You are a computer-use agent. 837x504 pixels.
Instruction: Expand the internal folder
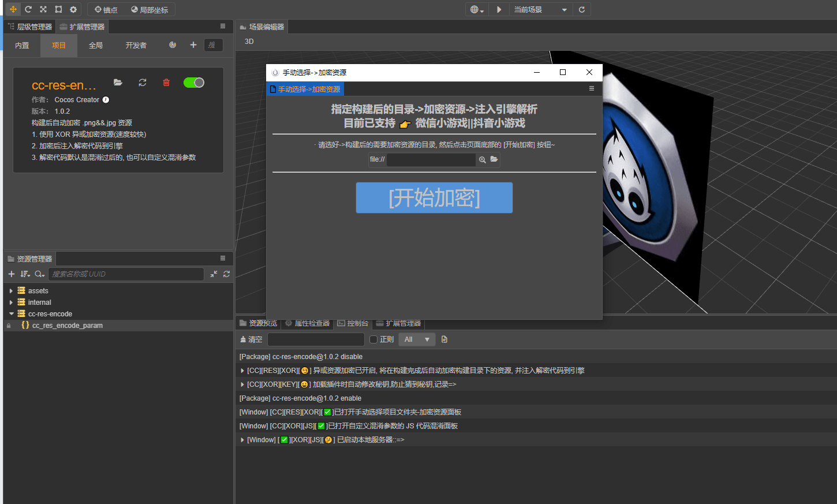pos(11,303)
